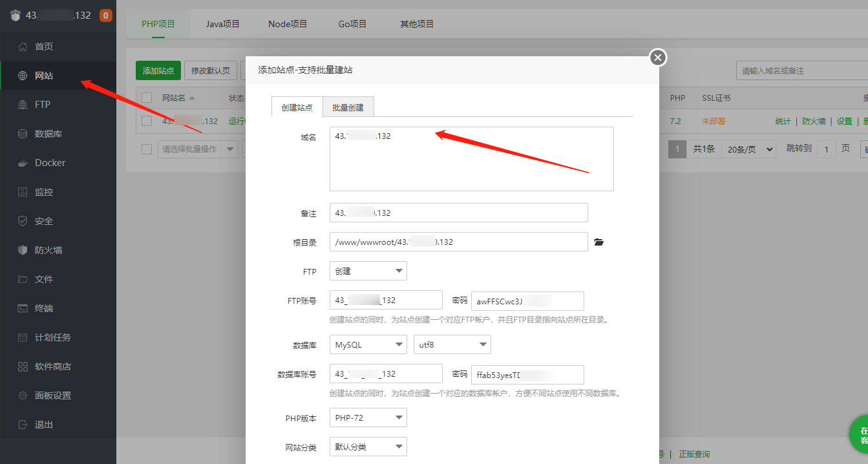The image size is (868, 464).
Task: Click the green 添加站点 button
Action: pyautogui.click(x=158, y=71)
